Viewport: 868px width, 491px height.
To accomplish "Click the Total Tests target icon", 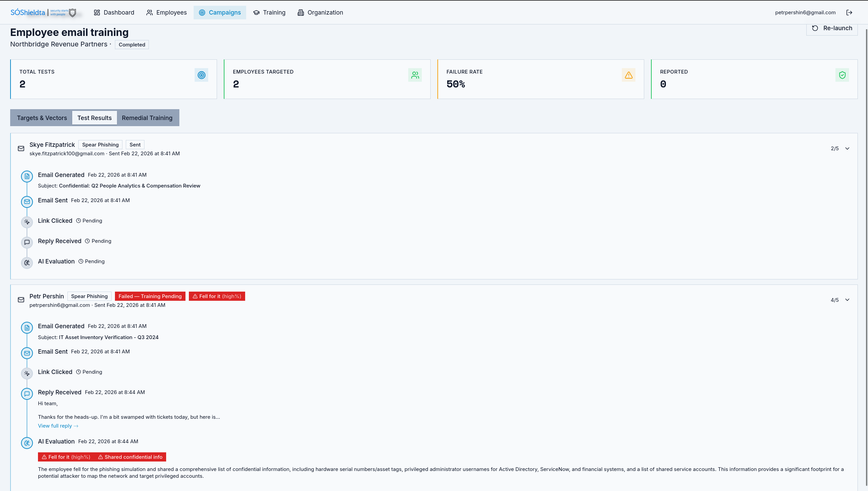I will click(x=201, y=75).
